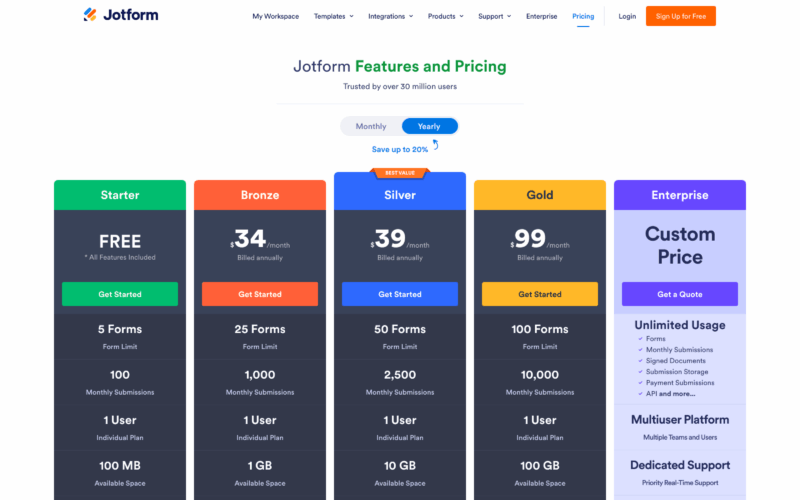The height and width of the screenshot is (500, 800).
Task: Expand the Products dropdown menu
Action: 445,16
